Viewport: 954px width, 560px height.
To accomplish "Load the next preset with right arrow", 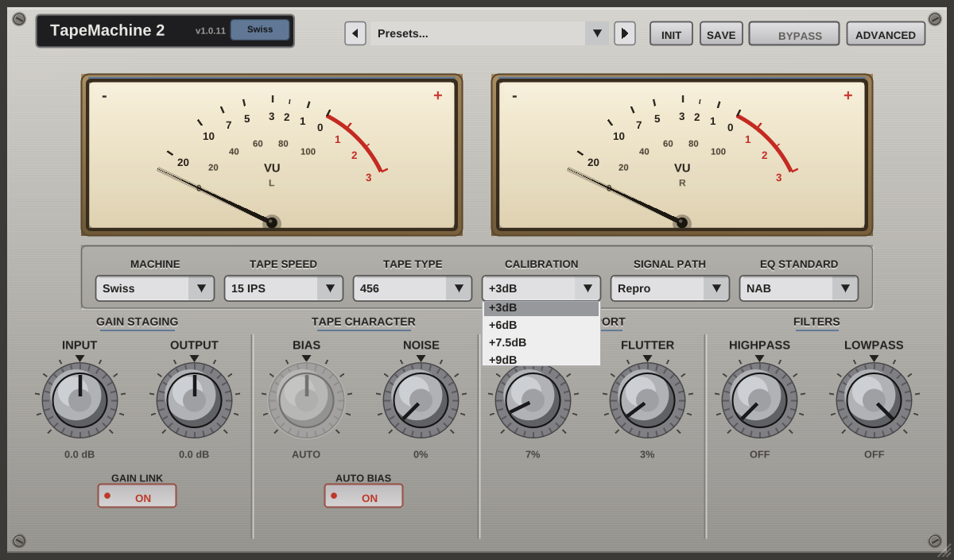I will [624, 33].
